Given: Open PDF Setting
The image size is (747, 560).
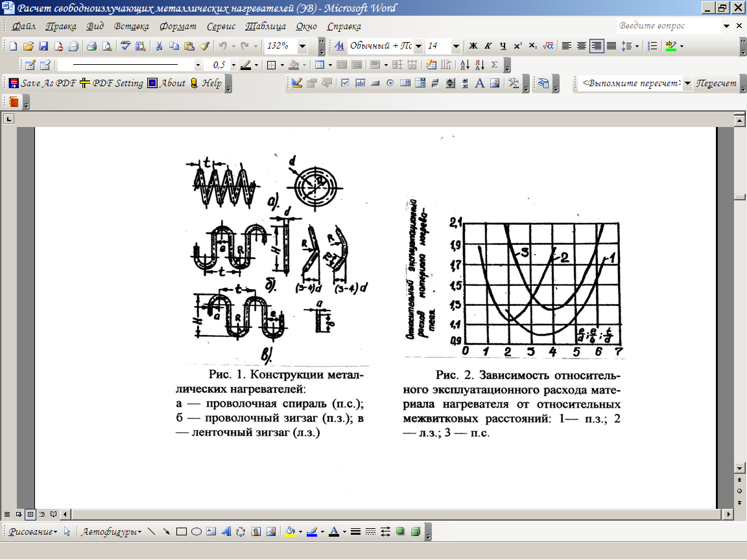Looking at the screenshot, I should coord(112,84).
